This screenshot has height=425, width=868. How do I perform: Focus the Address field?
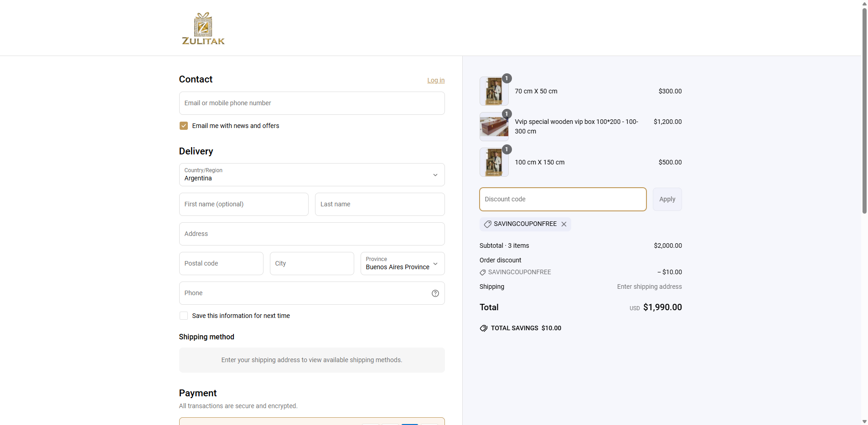click(x=312, y=234)
